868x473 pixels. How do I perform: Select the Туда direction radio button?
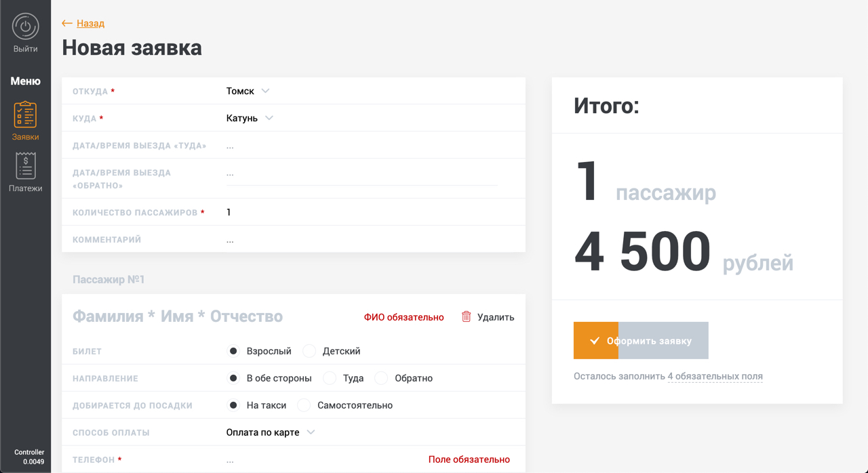(x=330, y=378)
